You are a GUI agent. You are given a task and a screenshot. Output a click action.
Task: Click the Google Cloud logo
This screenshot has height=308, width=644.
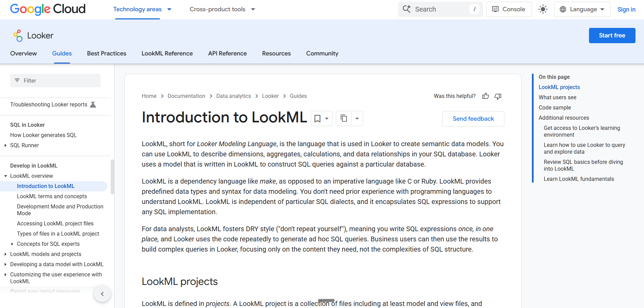pyautogui.click(x=48, y=9)
